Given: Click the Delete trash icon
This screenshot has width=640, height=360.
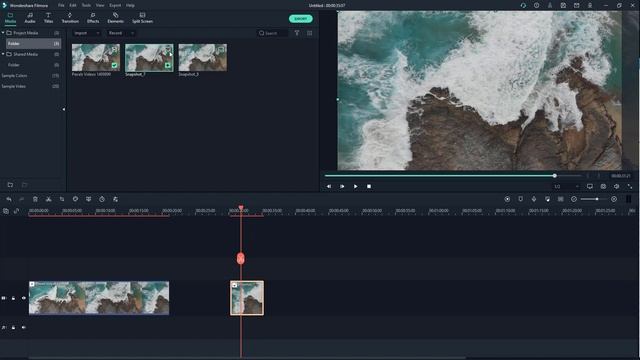Looking at the screenshot, I should click(x=35, y=199).
